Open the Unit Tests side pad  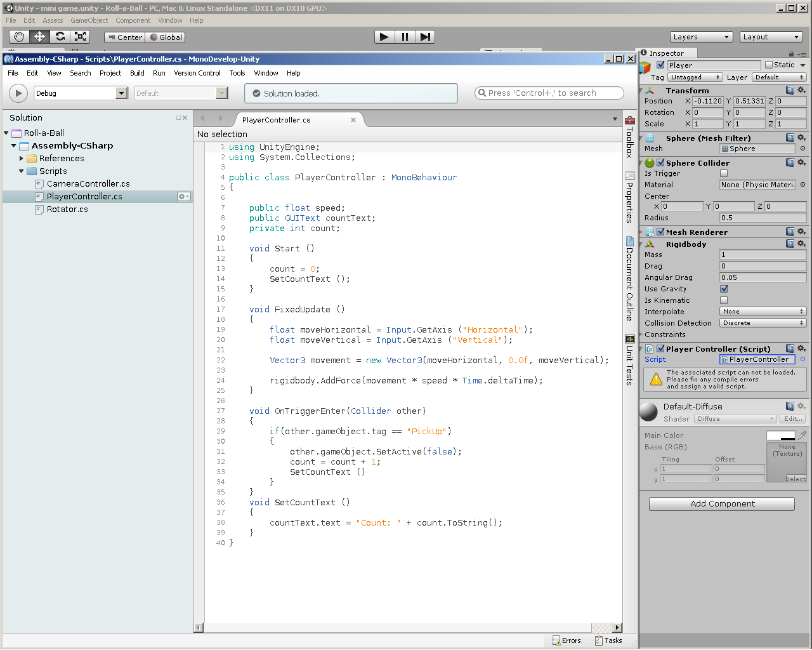629,360
